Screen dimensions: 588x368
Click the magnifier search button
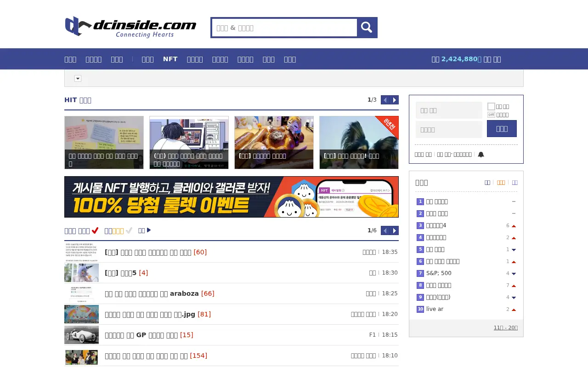(367, 28)
